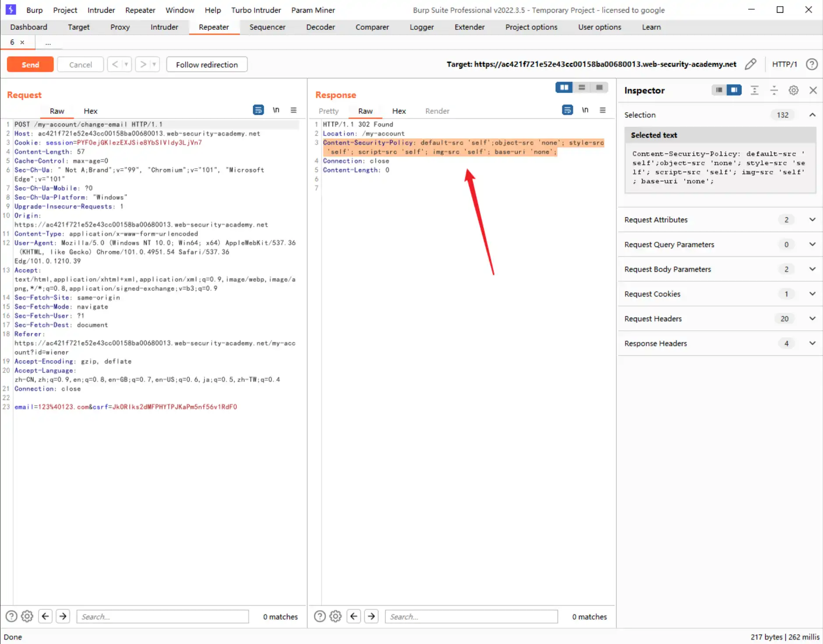This screenshot has width=823, height=644.
Task: Collapse the Selection section
Action: (812, 115)
